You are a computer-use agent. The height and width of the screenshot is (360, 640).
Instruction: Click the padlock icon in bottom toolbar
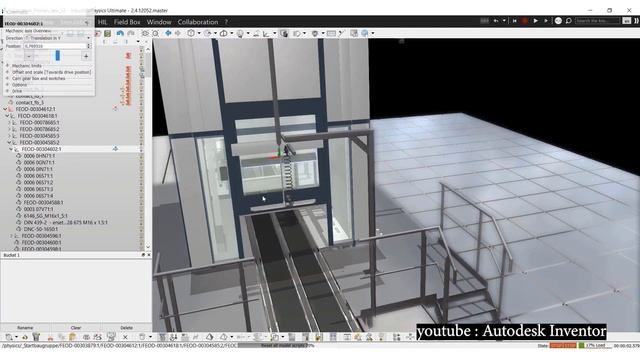[x=318, y=337]
